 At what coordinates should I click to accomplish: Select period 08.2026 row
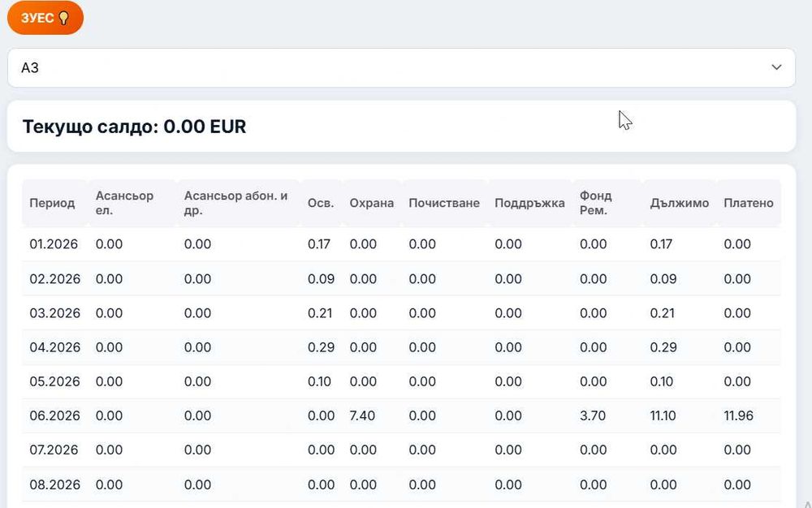pos(401,484)
